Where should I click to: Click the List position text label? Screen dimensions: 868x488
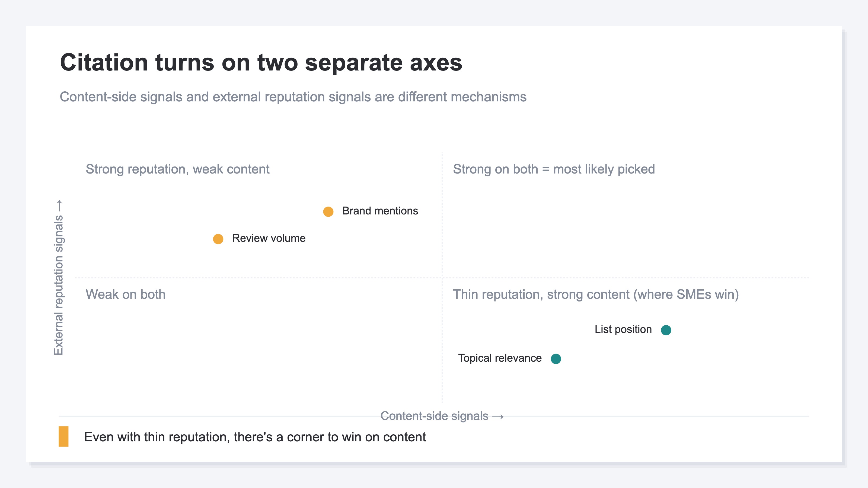(623, 329)
